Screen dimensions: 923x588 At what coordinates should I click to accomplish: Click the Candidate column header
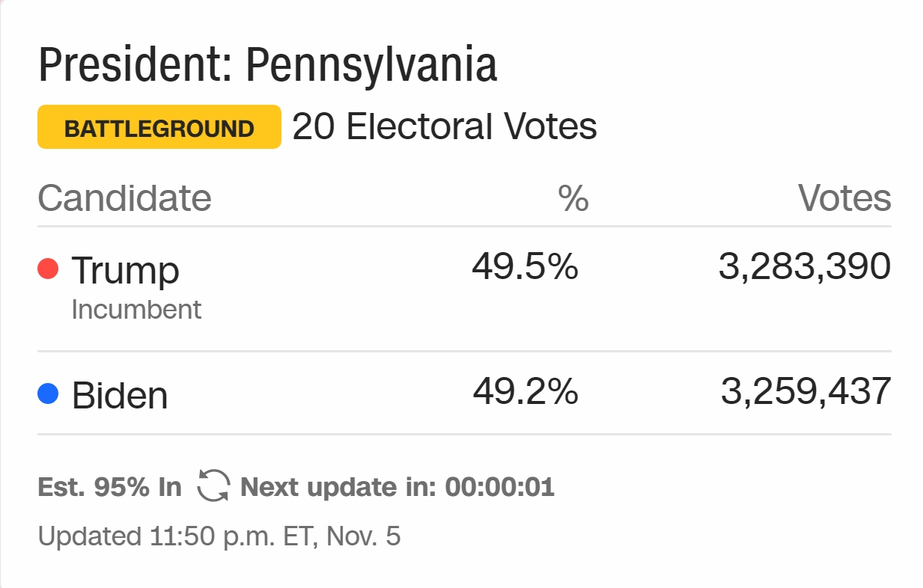pos(125,198)
